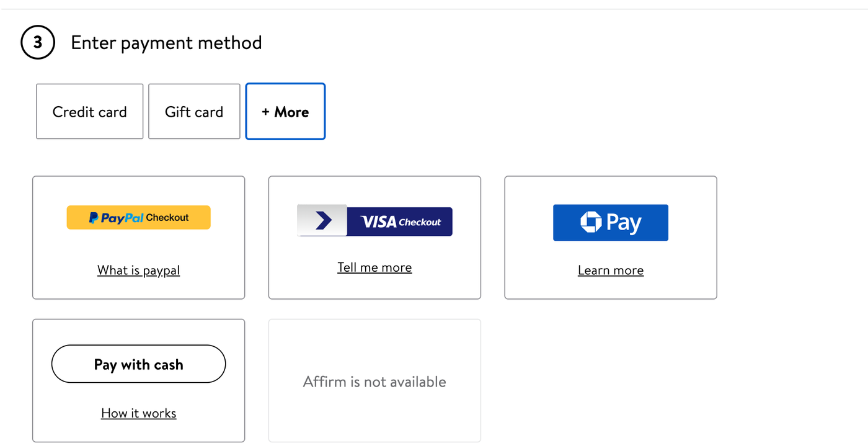Viewport: 868px width, 443px height.
Task: Click the step 3 circle indicator
Action: pos(38,42)
